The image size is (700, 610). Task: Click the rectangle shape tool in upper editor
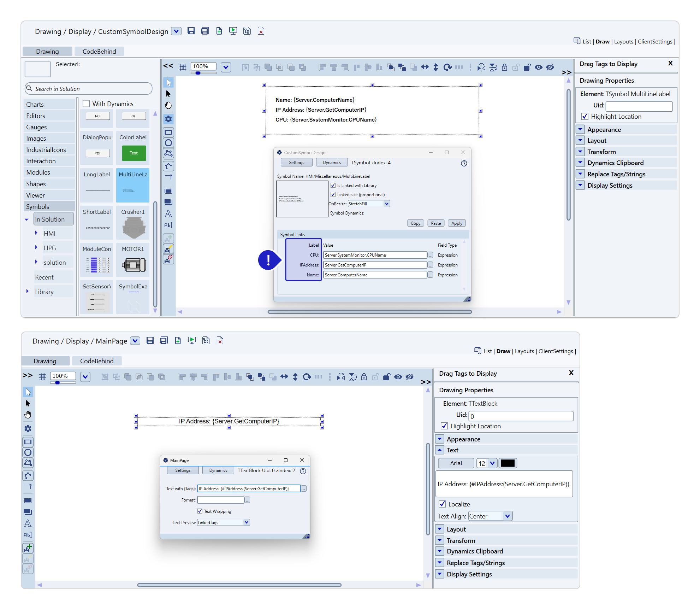168,133
